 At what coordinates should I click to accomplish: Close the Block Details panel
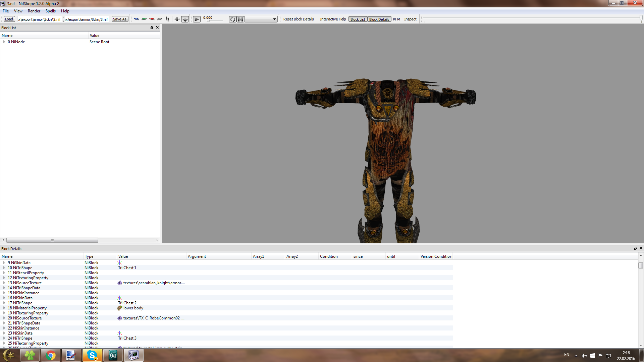click(x=641, y=248)
